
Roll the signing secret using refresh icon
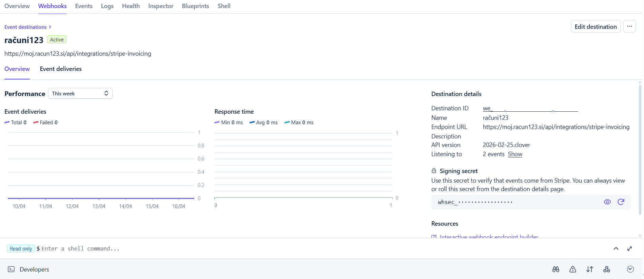pyautogui.click(x=621, y=202)
